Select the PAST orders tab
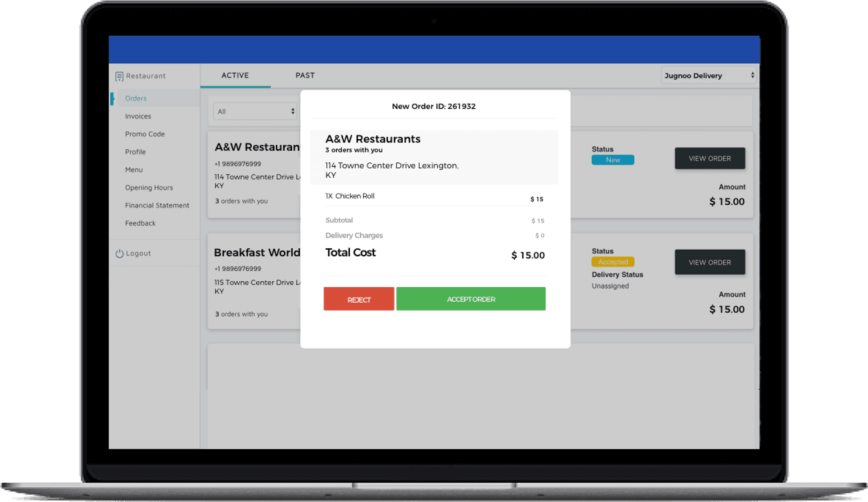The height and width of the screenshot is (502, 868). coord(304,74)
